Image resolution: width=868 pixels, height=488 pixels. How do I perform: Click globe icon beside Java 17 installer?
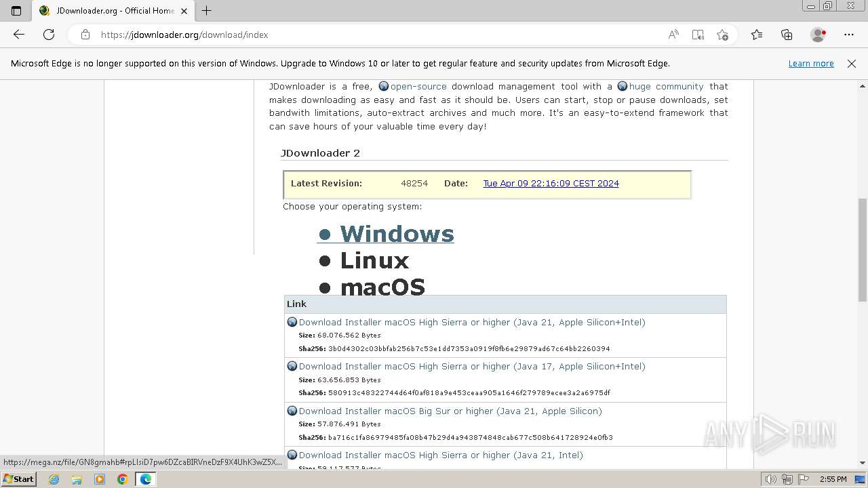292,366
